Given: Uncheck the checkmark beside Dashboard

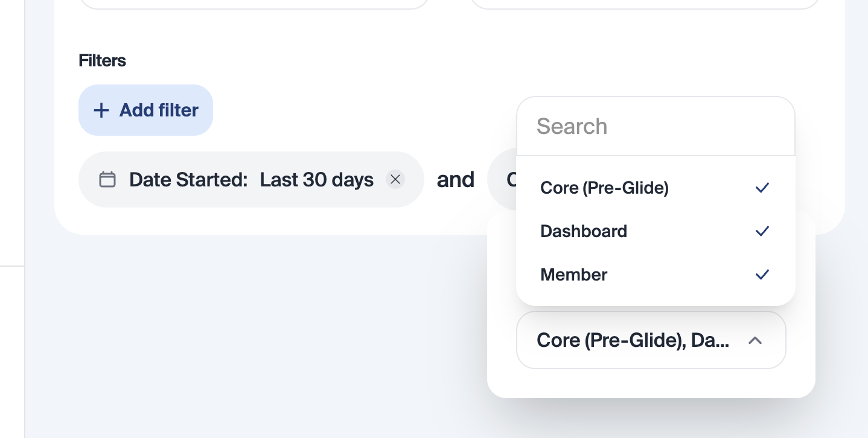Looking at the screenshot, I should [762, 231].
